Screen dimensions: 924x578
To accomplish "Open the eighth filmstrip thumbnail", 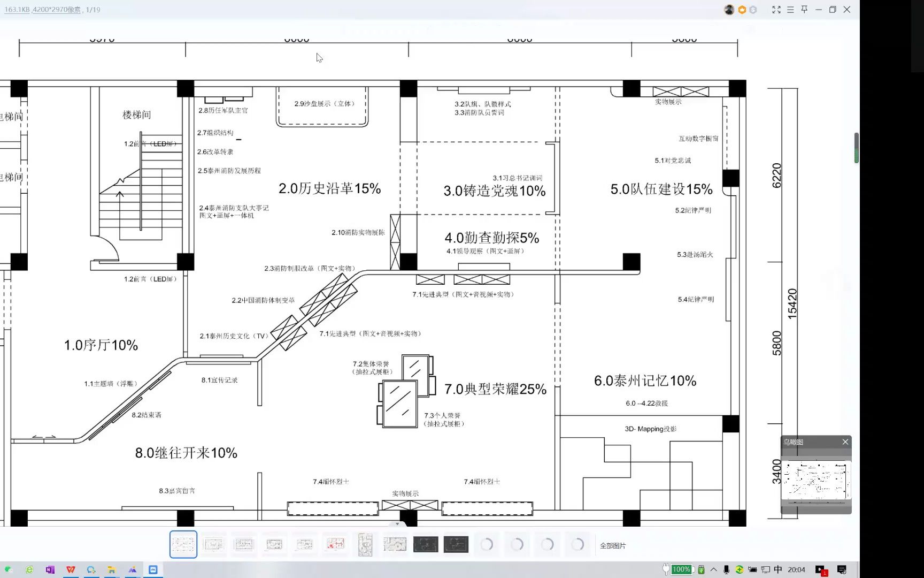I will (395, 545).
